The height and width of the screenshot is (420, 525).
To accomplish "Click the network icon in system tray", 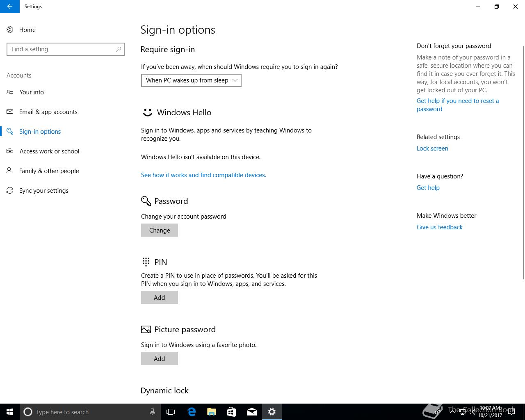I will pyautogui.click(x=462, y=412).
